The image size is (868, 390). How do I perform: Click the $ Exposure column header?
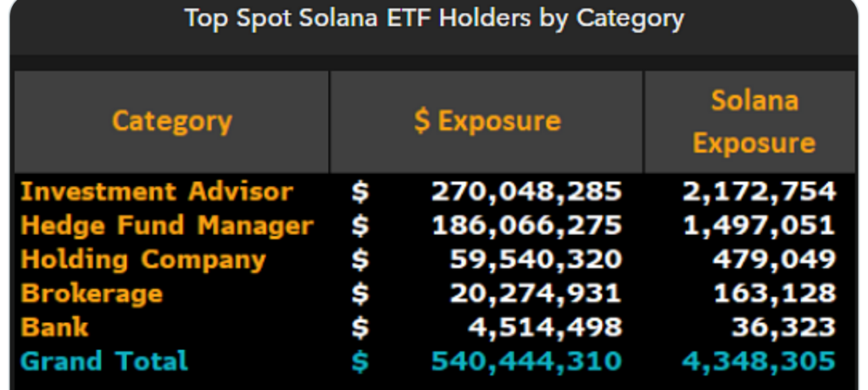pyautogui.click(x=487, y=121)
